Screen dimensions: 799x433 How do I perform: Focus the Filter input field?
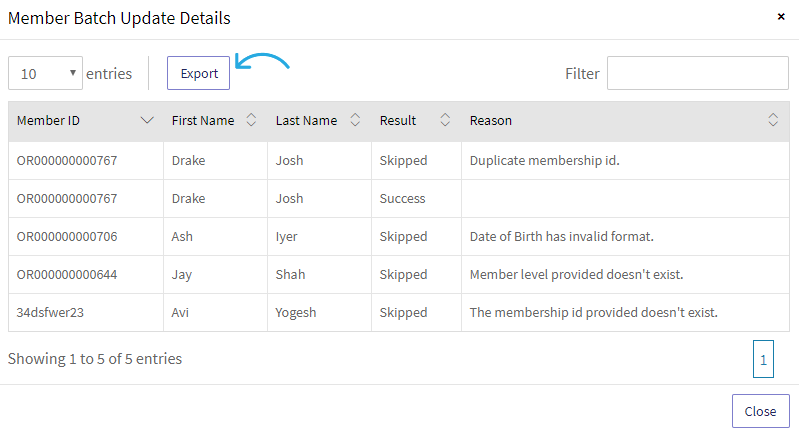pos(698,73)
